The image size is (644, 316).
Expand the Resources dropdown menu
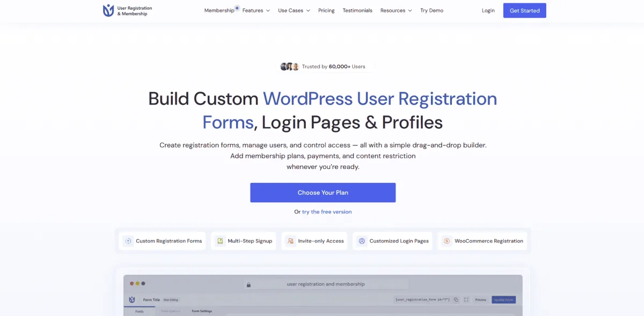pos(396,11)
